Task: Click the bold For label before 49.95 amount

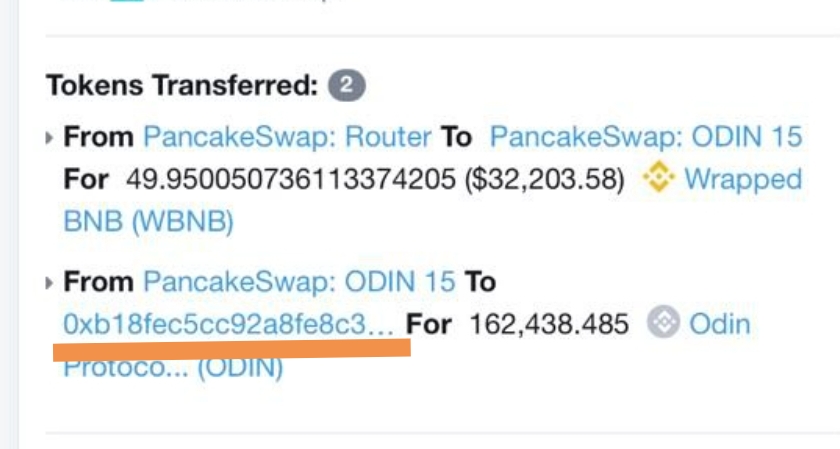Action: 87,180
